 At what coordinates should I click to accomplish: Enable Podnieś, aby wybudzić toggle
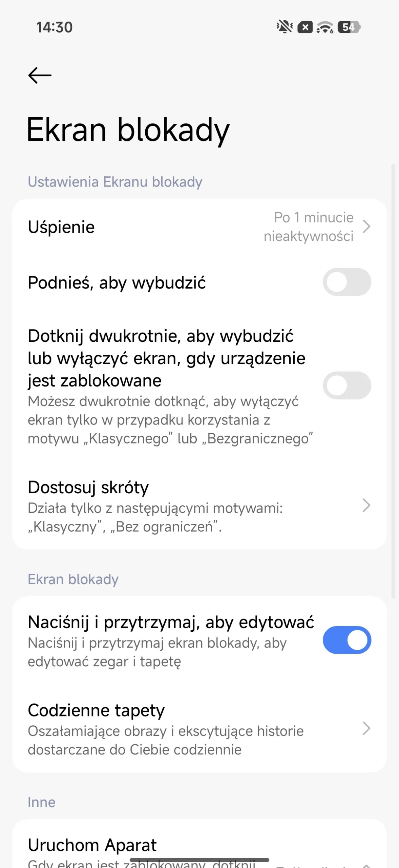pos(347,282)
